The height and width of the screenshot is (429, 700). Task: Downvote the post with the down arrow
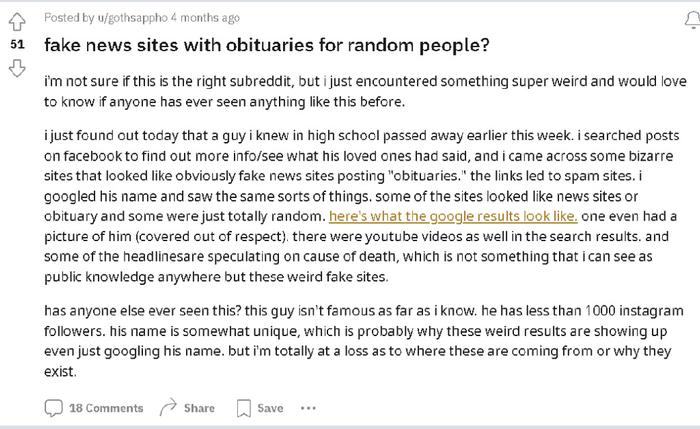coord(17,68)
